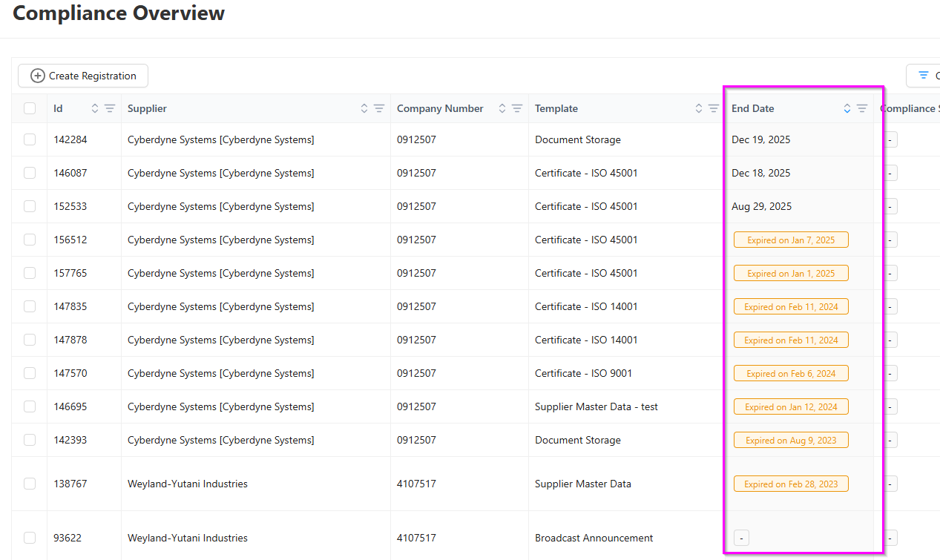Click the Supplier header label
This screenshot has height=560, width=940.
tap(147, 108)
